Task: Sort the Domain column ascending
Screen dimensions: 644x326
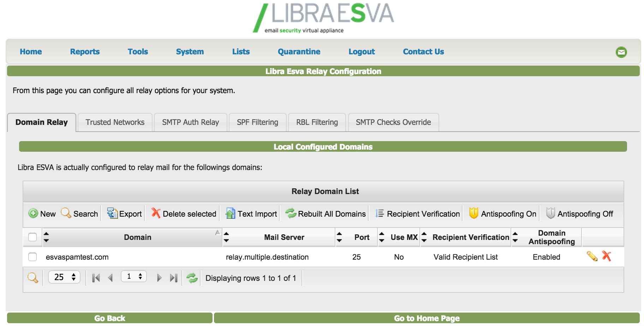Action: [46, 234]
